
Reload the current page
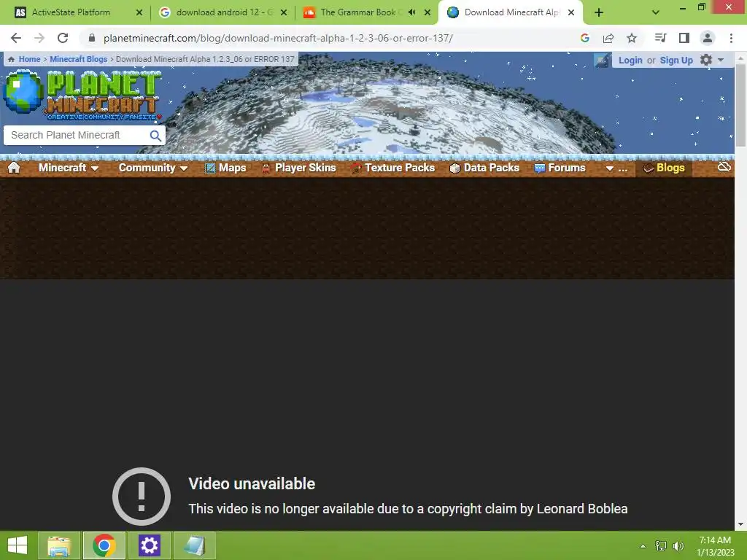point(63,38)
